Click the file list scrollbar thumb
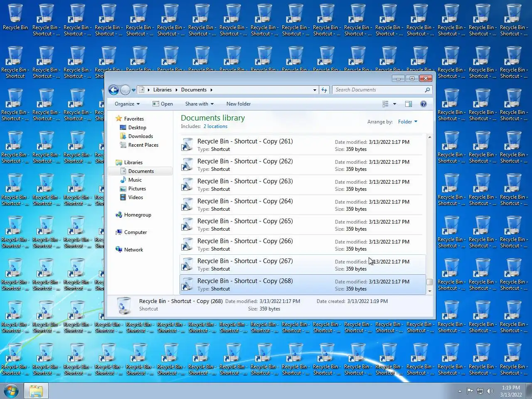Viewport: 532px width, 399px height. tap(429, 282)
